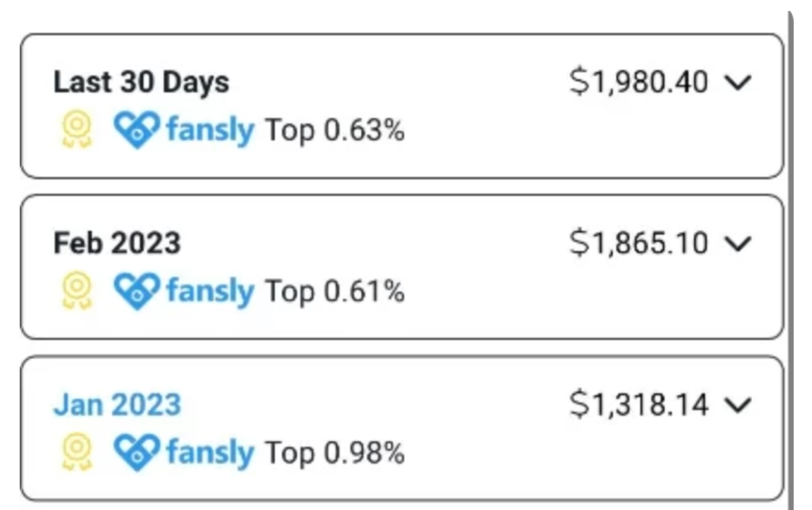The image size is (812, 510).
Task: Click the fansly wordmark in Feb 2023 card
Action: click(210, 292)
